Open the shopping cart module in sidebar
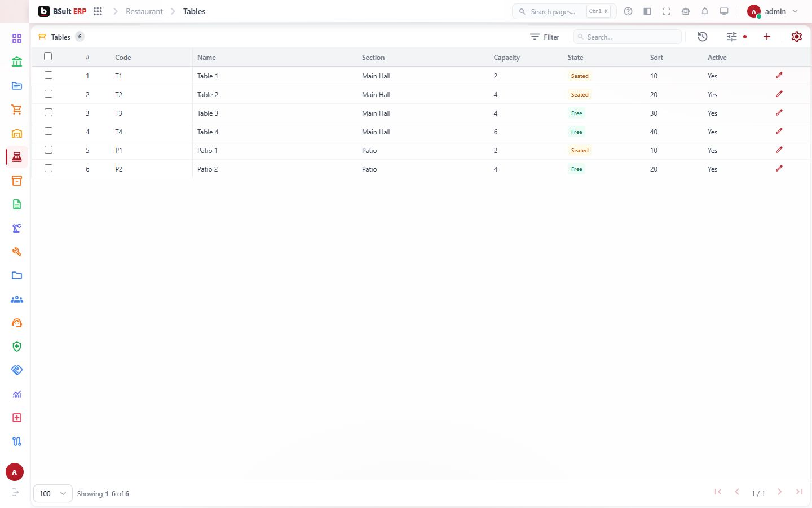Screen dimensions: 812x508 coord(17,110)
